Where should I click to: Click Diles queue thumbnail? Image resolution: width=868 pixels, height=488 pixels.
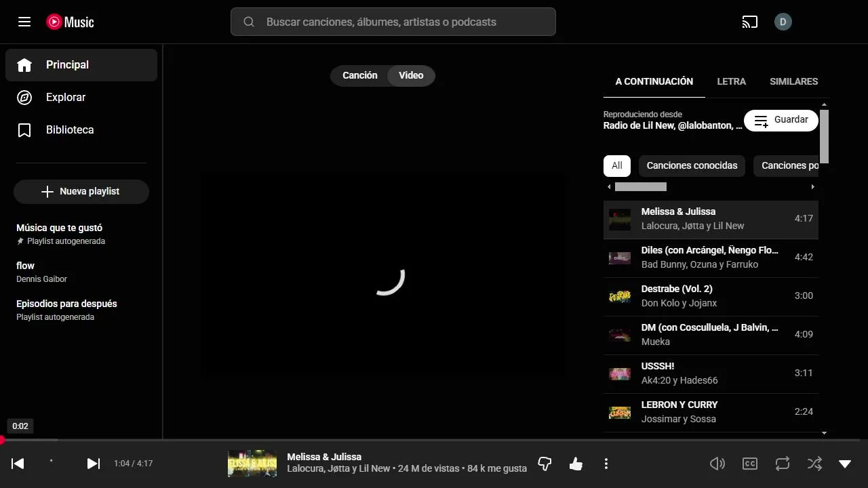(620, 258)
